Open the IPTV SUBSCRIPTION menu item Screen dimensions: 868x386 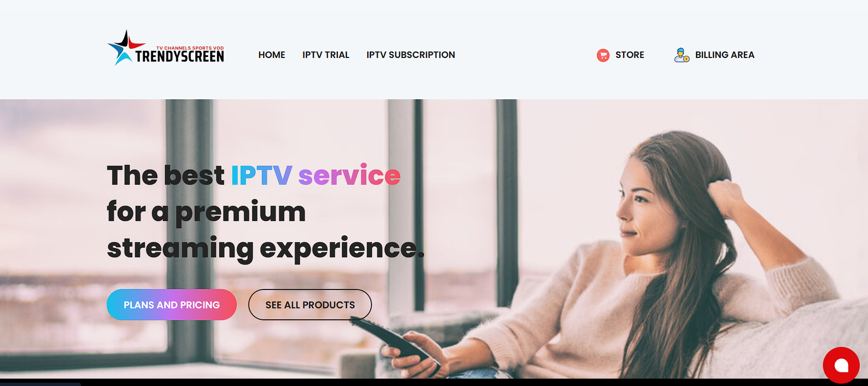click(411, 55)
